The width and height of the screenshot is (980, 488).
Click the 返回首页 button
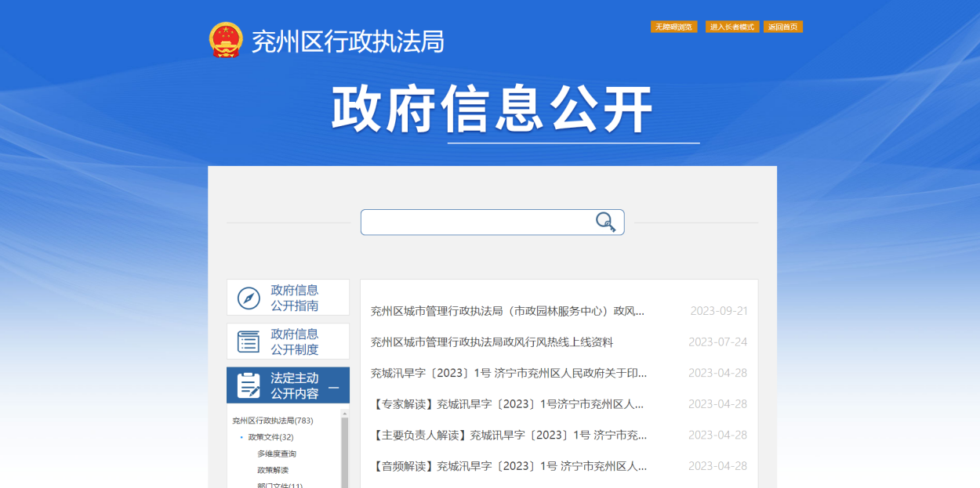tap(782, 27)
